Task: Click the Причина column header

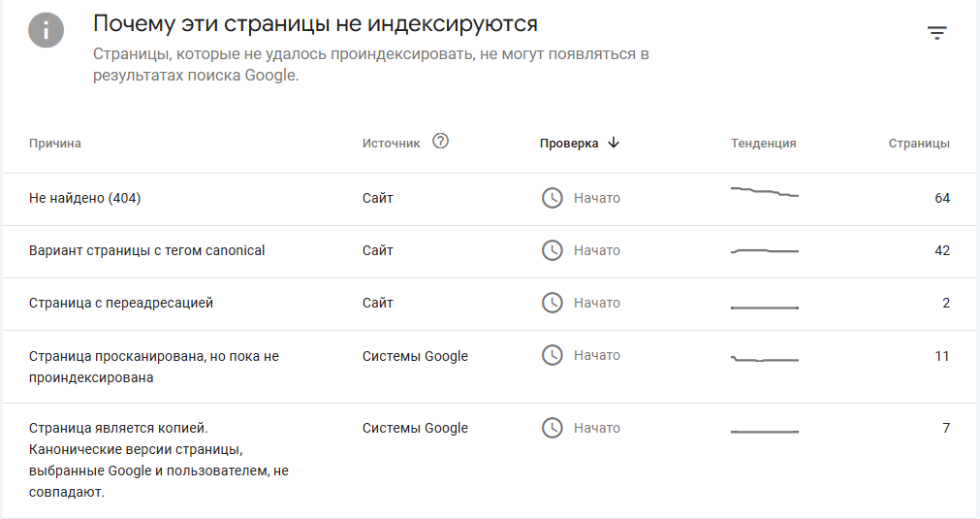Action: 55,144
